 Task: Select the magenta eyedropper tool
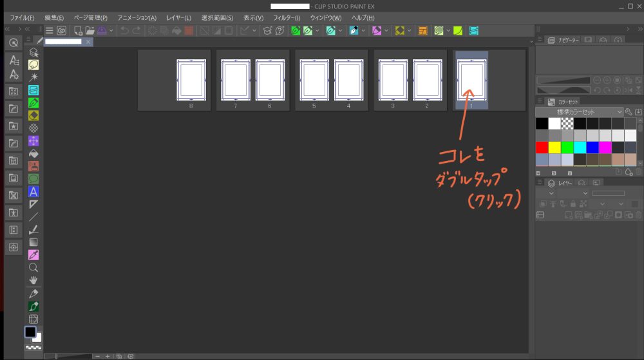point(33,254)
